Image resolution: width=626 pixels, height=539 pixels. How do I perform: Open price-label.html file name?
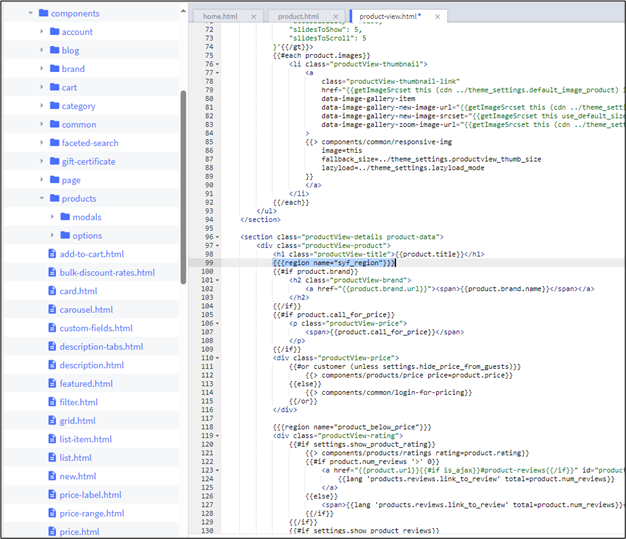tap(91, 495)
